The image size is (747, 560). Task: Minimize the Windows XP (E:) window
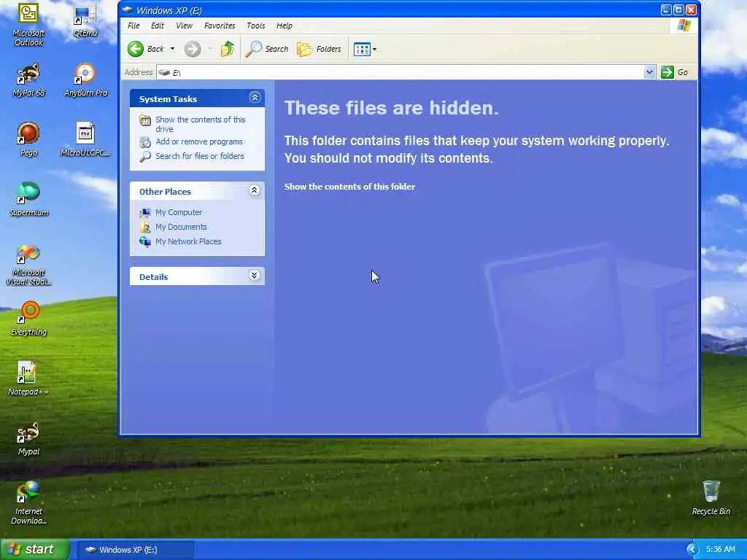pyautogui.click(x=666, y=9)
